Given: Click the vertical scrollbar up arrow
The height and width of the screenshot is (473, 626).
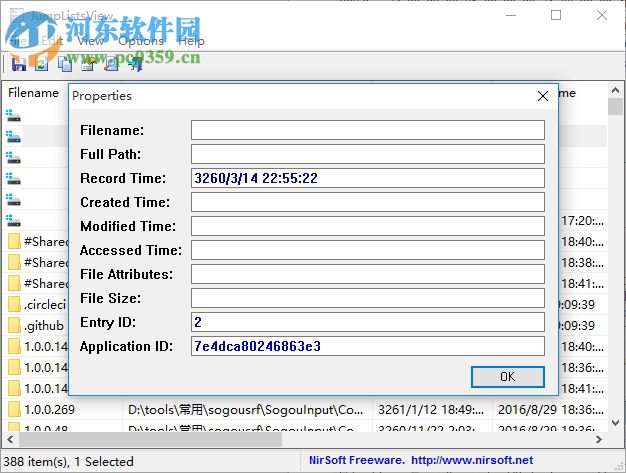Looking at the screenshot, I should (x=615, y=91).
